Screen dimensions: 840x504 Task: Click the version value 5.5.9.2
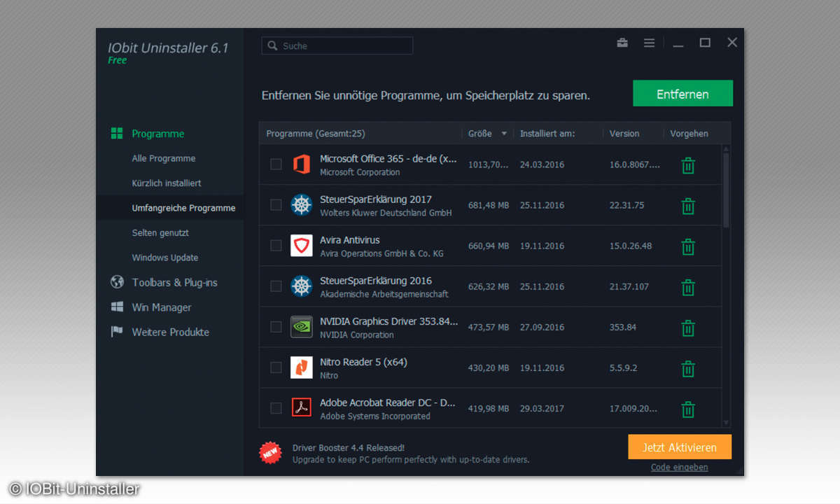point(624,367)
